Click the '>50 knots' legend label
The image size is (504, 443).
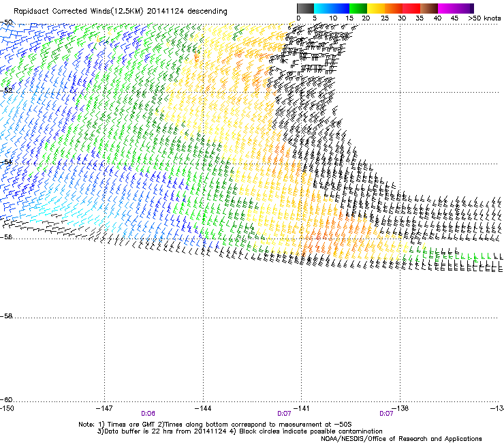(484, 18)
